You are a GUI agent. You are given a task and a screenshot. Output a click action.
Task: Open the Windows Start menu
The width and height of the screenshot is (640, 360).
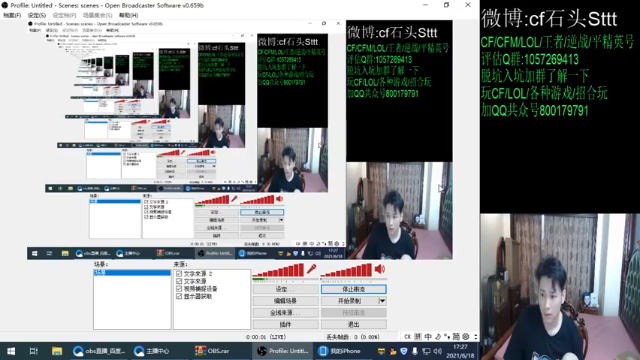[x=11, y=351]
